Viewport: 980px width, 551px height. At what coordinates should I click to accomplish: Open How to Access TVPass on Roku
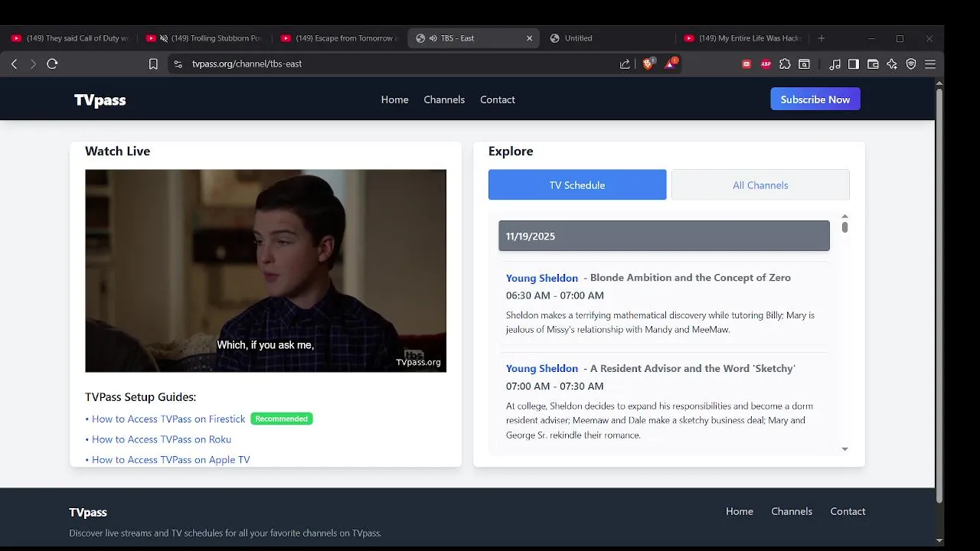162,439
